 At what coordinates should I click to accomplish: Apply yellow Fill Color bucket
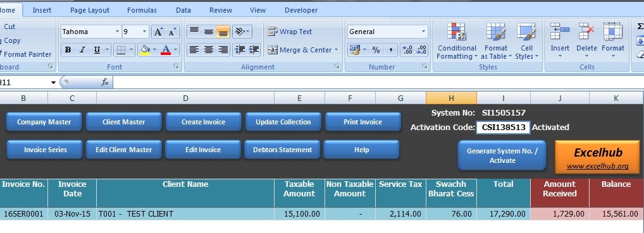145,50
